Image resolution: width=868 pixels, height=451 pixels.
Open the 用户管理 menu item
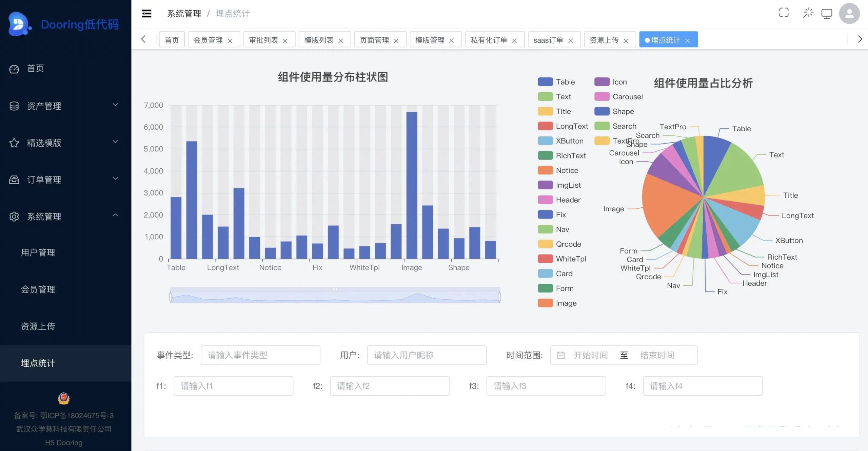tap(38, 252)
